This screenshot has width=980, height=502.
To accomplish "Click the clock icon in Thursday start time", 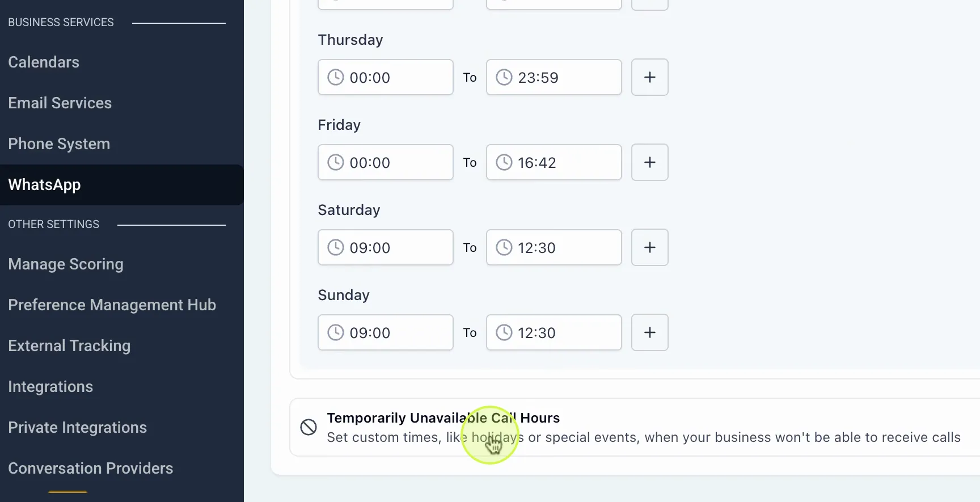I will [x=336, y=77].
